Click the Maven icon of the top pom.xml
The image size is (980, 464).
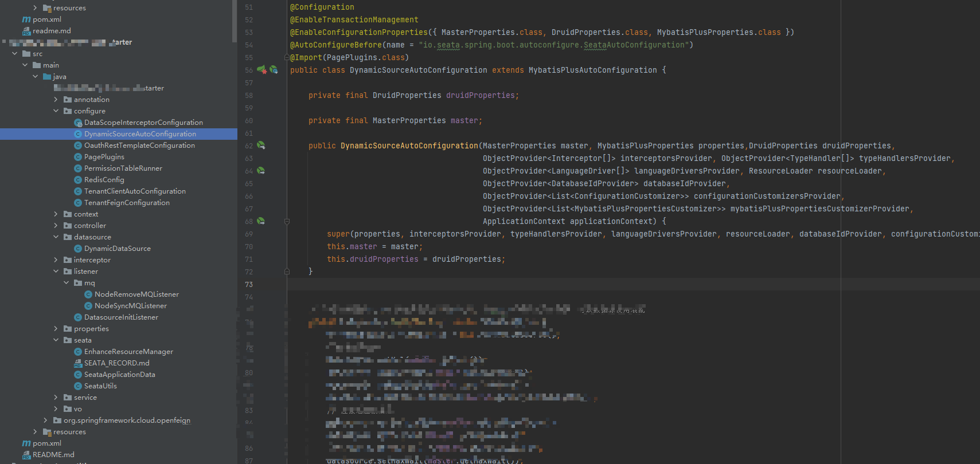[26, 19]
